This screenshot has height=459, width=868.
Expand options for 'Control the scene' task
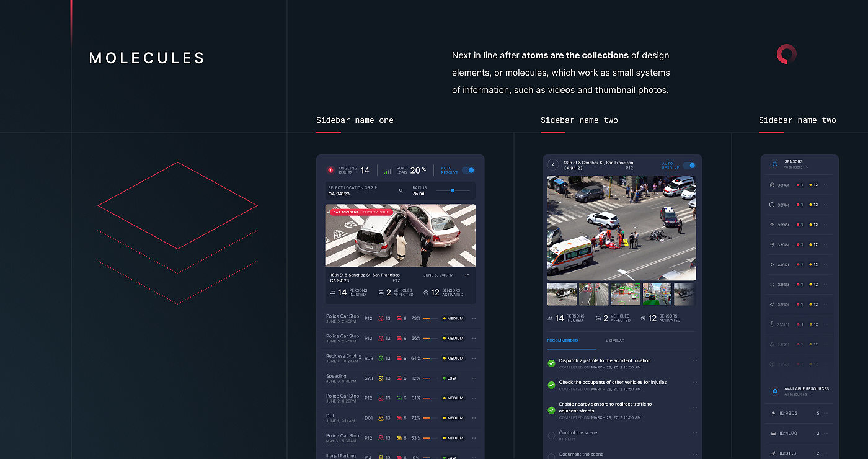[694, 433]
